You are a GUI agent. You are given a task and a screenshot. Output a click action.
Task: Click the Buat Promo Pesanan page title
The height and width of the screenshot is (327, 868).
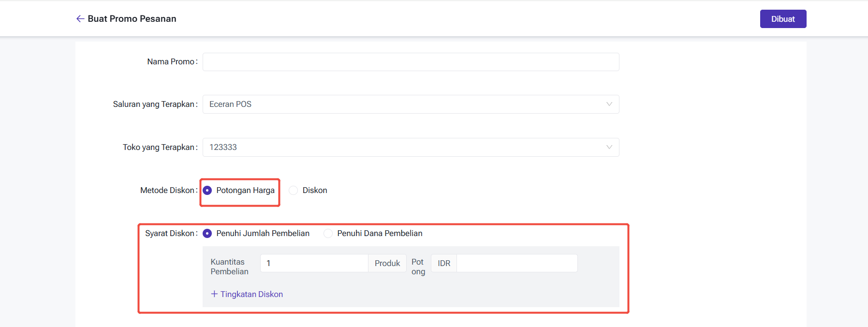point(132,19)
